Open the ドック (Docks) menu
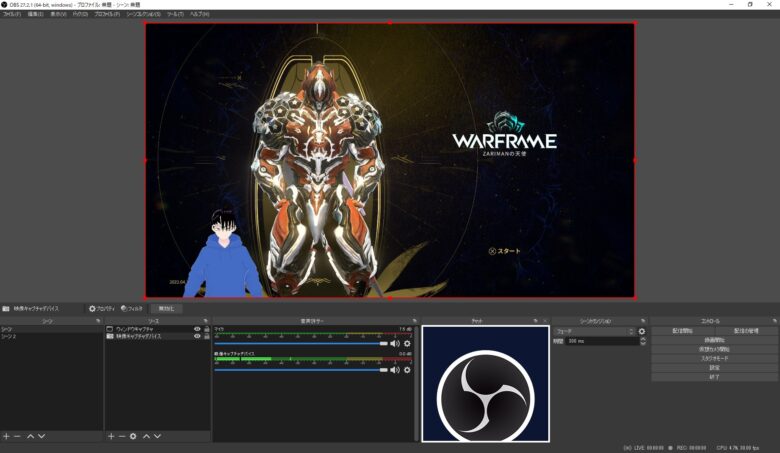The height and width of the screenshot is (453, 780). click(80, 14)
